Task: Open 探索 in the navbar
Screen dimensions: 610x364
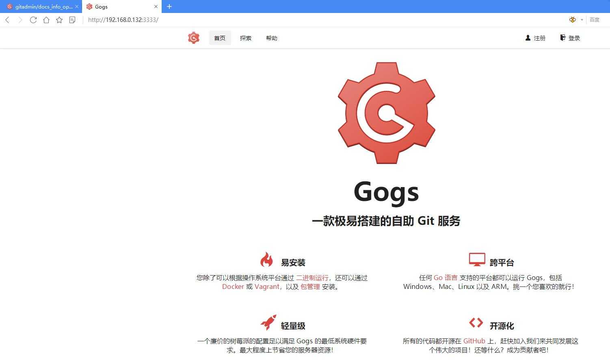Action: (246, 38)
